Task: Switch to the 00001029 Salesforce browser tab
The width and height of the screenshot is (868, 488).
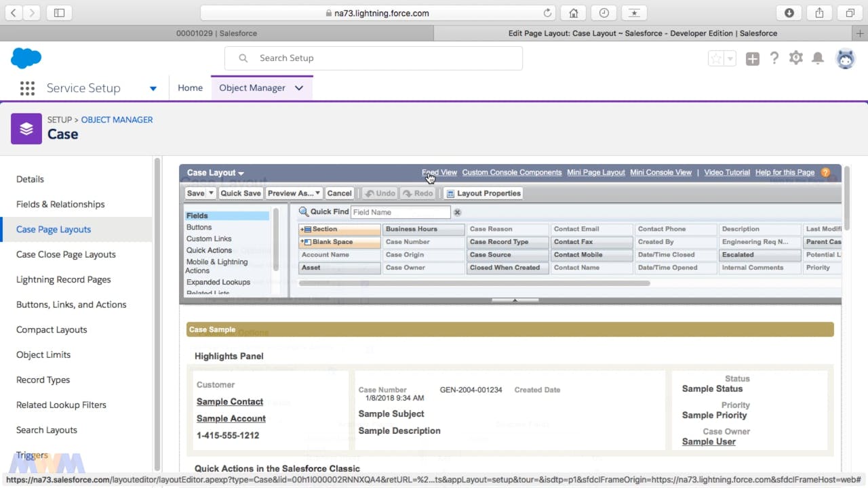Action: pyautogui.click(x=216, y=33)
